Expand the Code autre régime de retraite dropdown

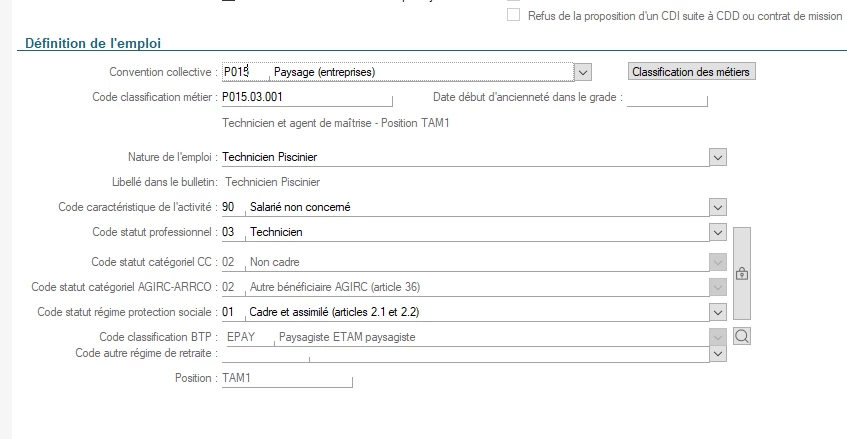pyautogui.click(x=717, y=353)
